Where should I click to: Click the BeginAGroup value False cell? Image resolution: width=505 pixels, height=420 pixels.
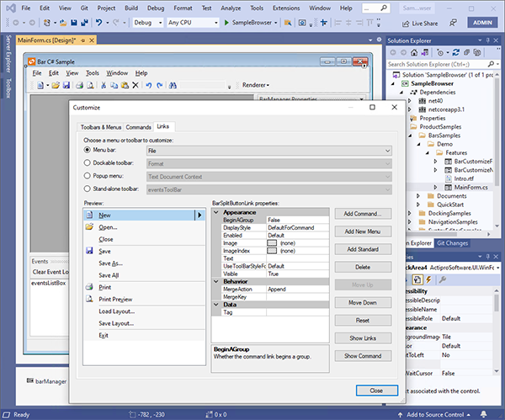298,220
